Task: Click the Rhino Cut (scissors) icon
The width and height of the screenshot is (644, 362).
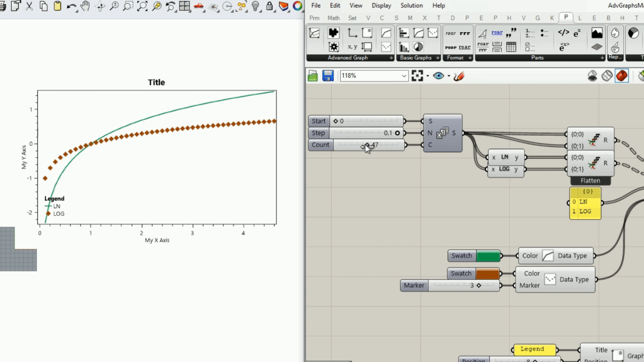Action: tap(29, 6)
